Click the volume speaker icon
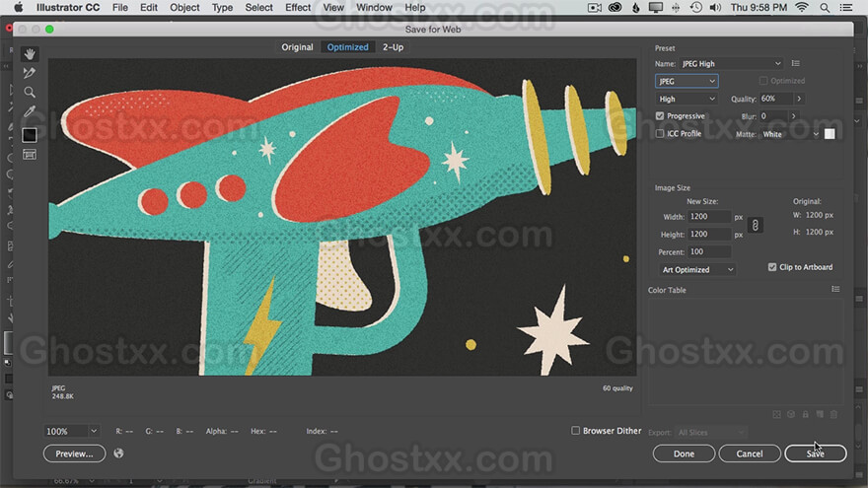The image size is (868, 488). (715, 7)
